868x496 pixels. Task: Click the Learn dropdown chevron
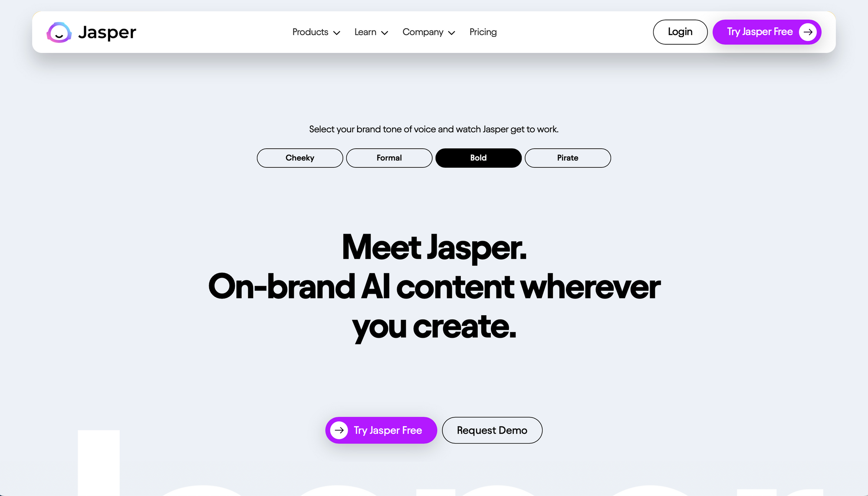click(386, 33)
